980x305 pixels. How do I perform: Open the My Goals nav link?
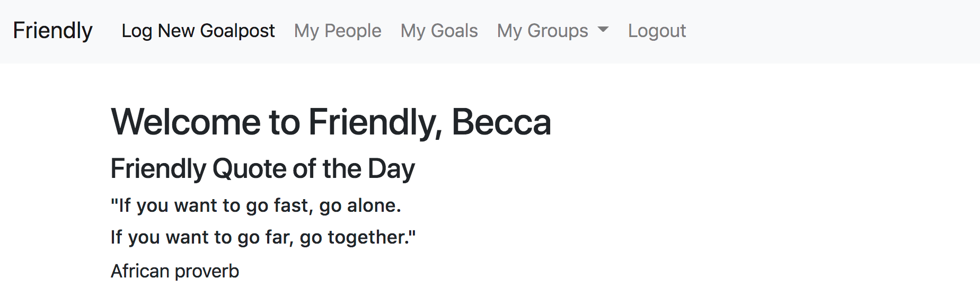[439, 31]
